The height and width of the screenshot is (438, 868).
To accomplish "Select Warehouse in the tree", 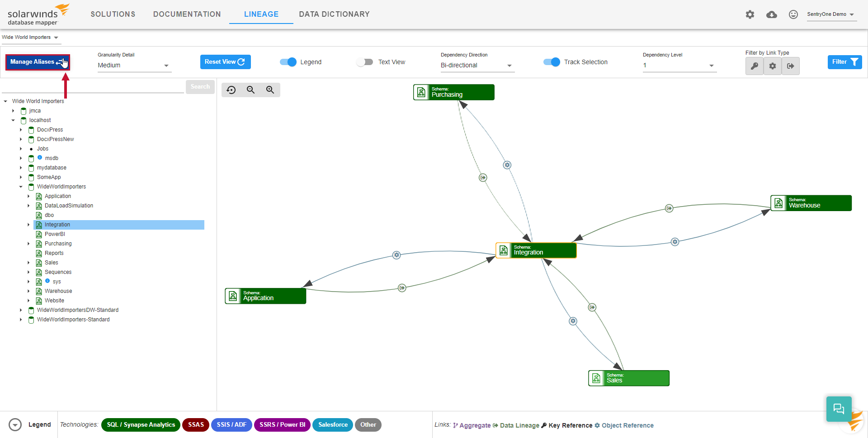I will pyautogui.click(x=58, y=291).
